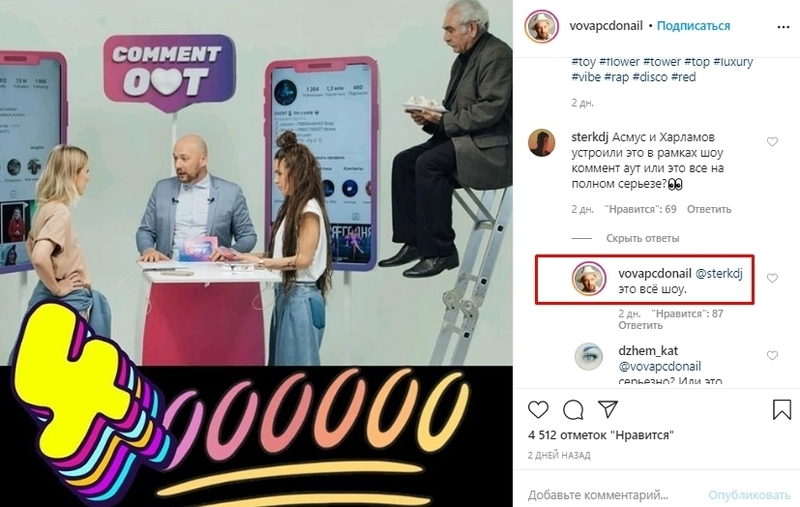Open the @vovapcdonail mention in dzhem_kat comment
Screen dimensions: 800x507
pos(660,367)
